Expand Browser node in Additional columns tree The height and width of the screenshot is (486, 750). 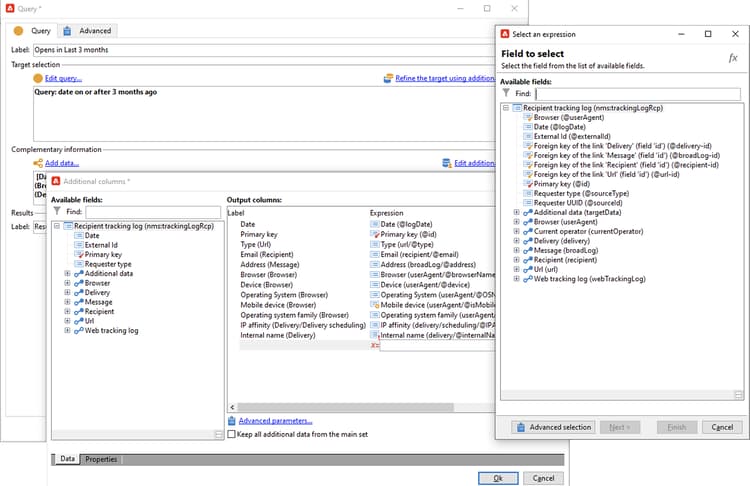tap(67, 283)
